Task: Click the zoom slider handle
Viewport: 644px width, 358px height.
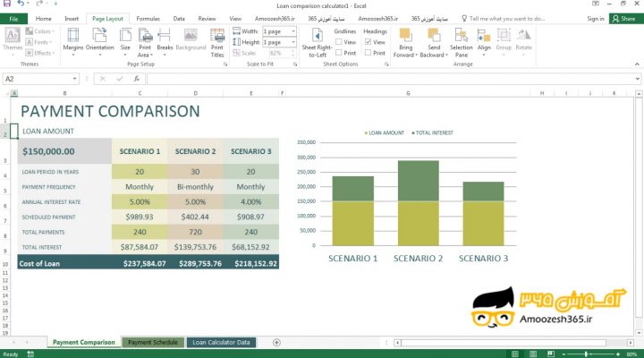Action: (586, 354)
